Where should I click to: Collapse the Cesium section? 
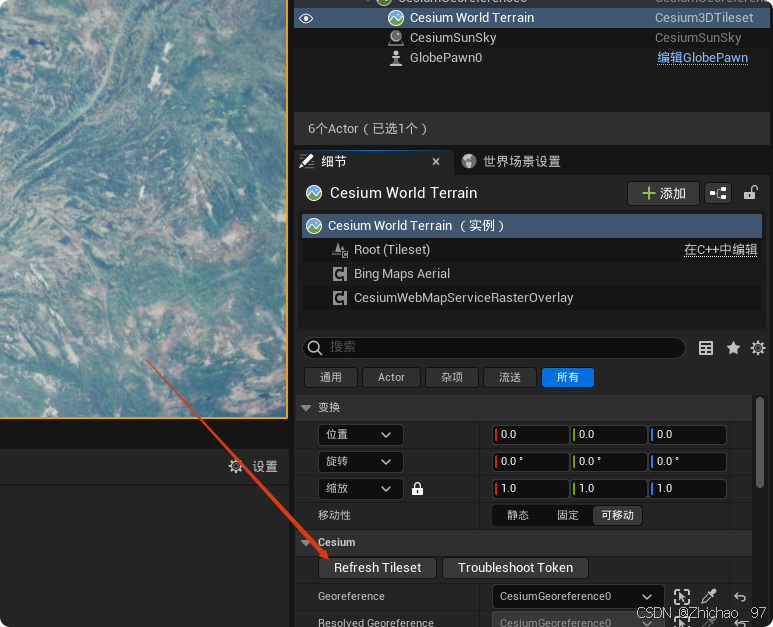click(306, 543)
